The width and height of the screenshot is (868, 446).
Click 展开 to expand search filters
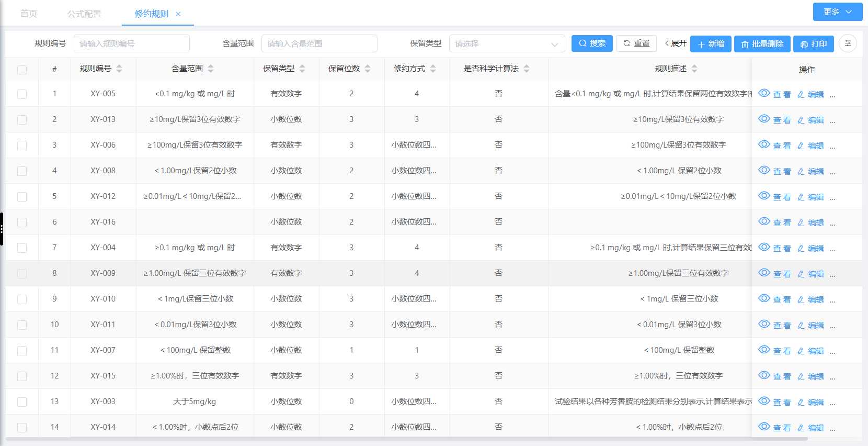(676, 43)
